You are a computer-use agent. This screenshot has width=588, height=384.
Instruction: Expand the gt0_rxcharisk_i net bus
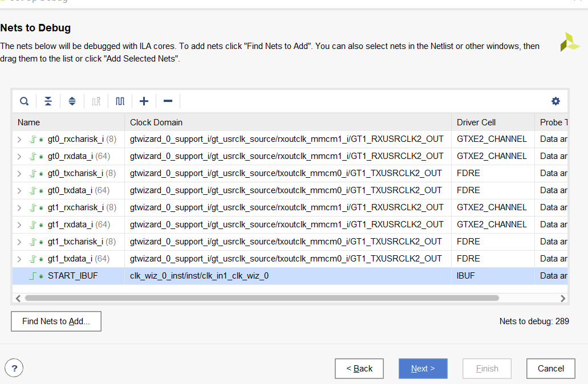coord(19,139)
